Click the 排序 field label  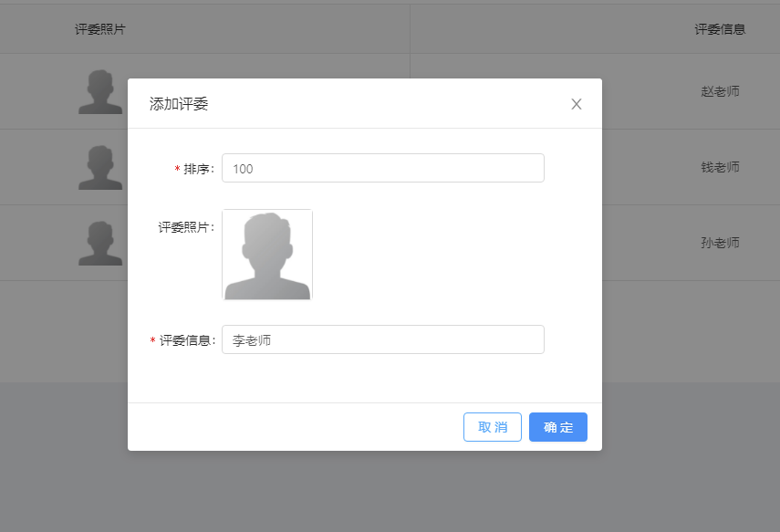199,169
